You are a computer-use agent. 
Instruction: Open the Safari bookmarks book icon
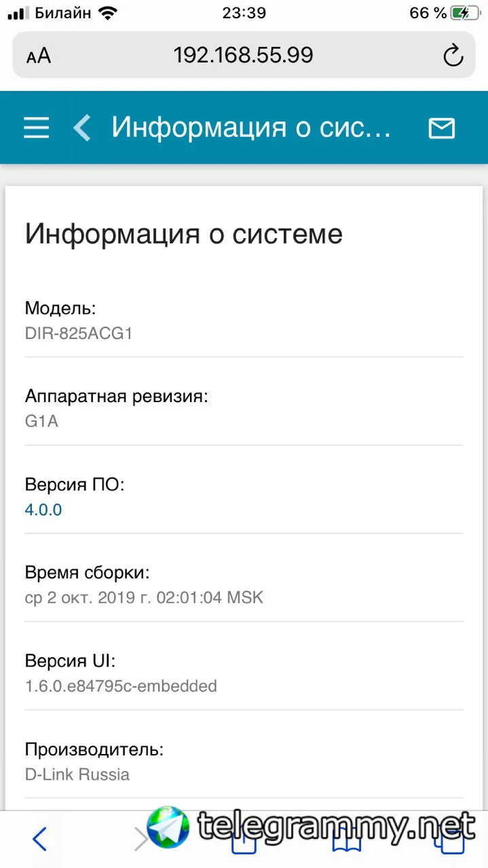[346, 841]
